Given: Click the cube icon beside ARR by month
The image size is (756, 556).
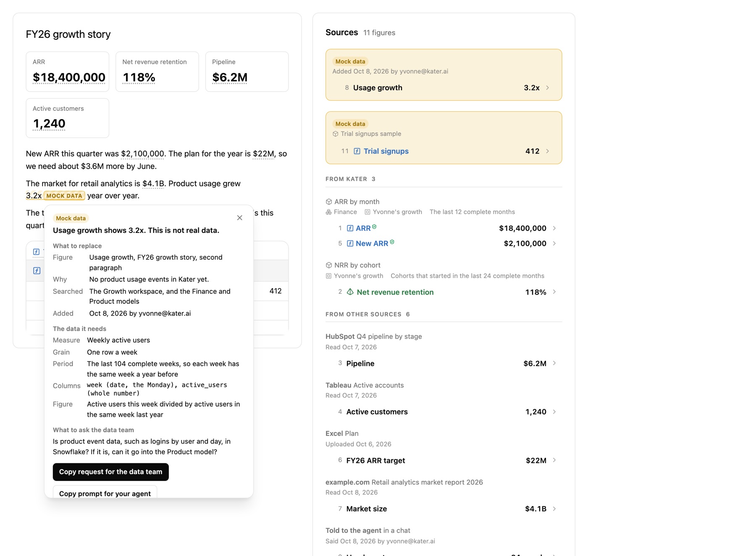Looking at the screenshot, I should pos(329,202).
